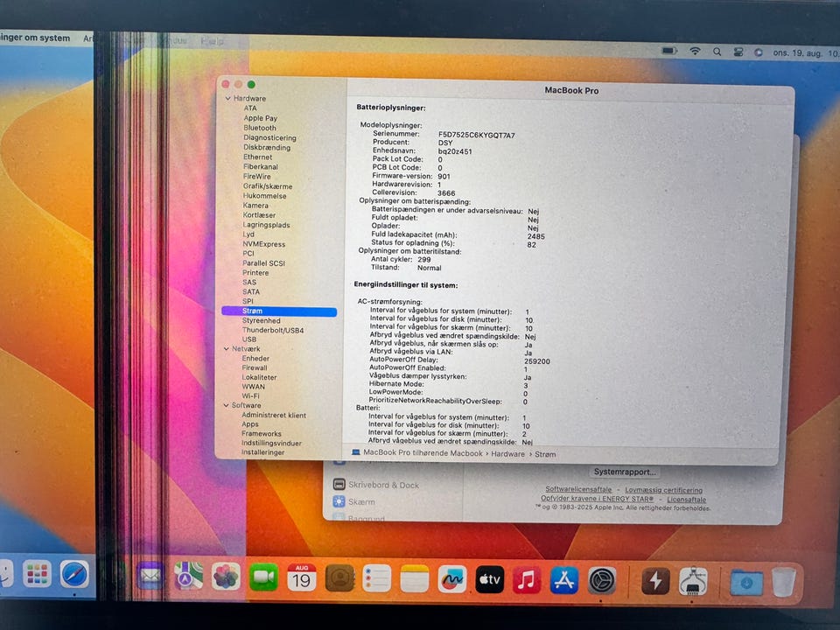Select Skærm in System Settings sidebar
This screenshot has width=840, height=630.
[x=353, y=502]
